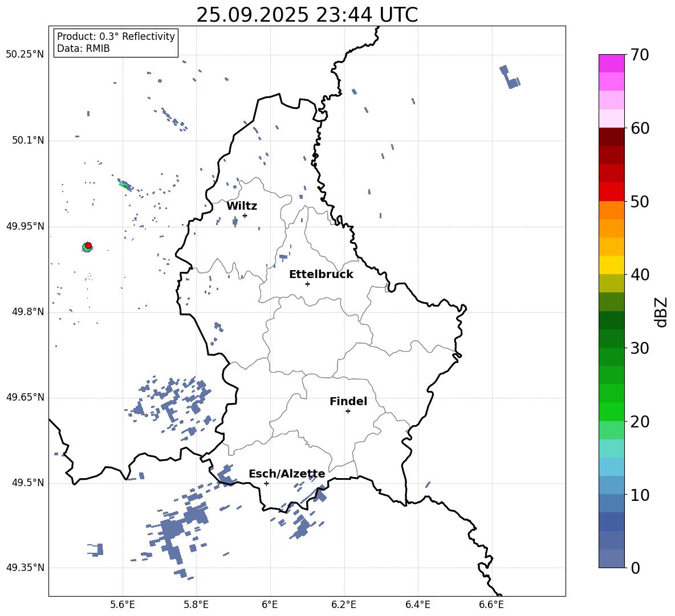
Task: Click the 49.95°N latitude label
Action: pos(25,226)
